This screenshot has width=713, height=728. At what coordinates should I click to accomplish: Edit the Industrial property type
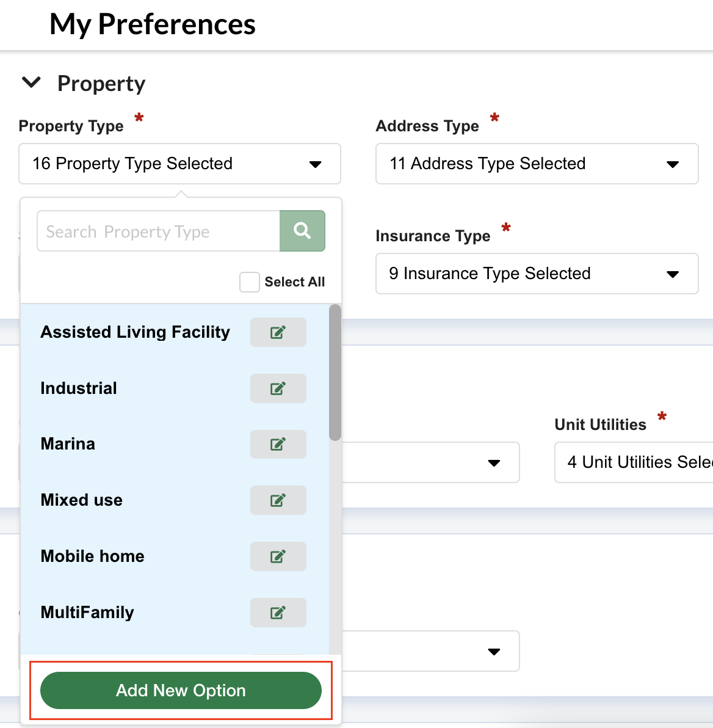pos(278,388)
